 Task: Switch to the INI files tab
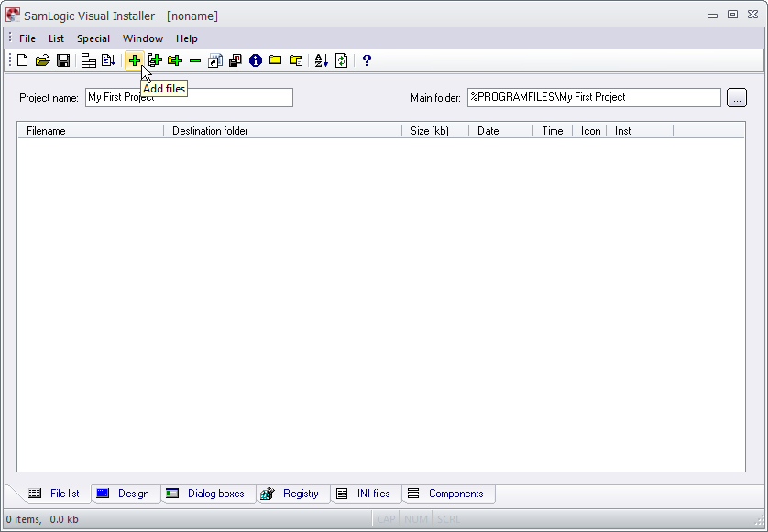[x=366, y=494]
